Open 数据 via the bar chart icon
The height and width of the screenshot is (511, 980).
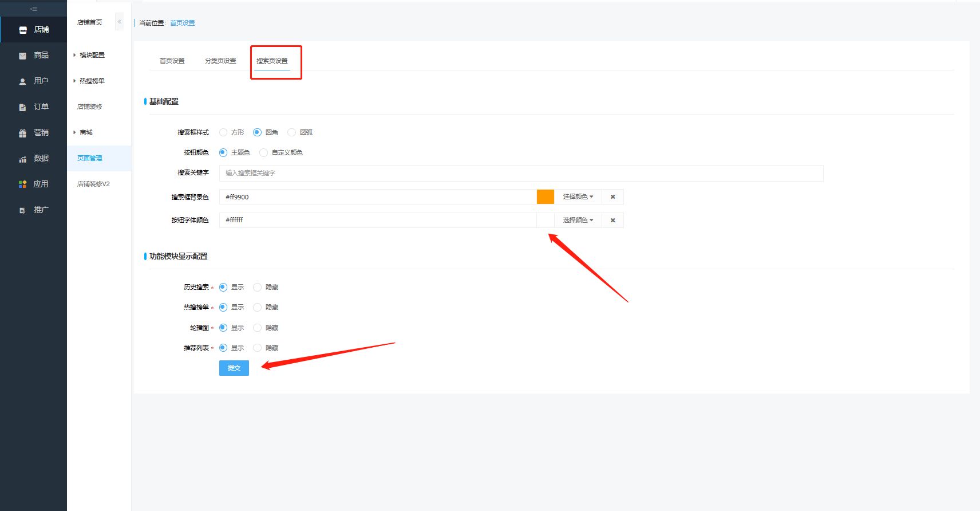(23, 159)
